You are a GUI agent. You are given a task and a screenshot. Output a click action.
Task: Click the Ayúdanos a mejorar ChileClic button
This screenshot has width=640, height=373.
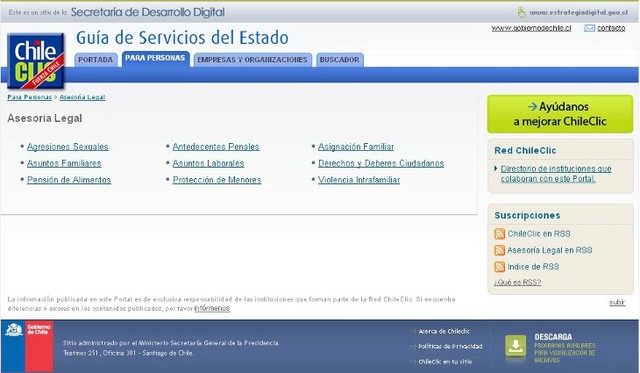coord(560,114)
